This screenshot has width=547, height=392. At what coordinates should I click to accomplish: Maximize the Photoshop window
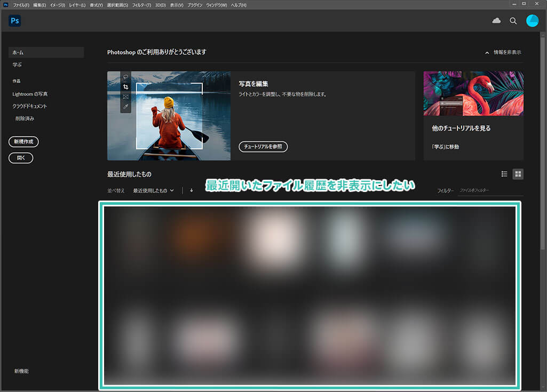click(524, 4)
